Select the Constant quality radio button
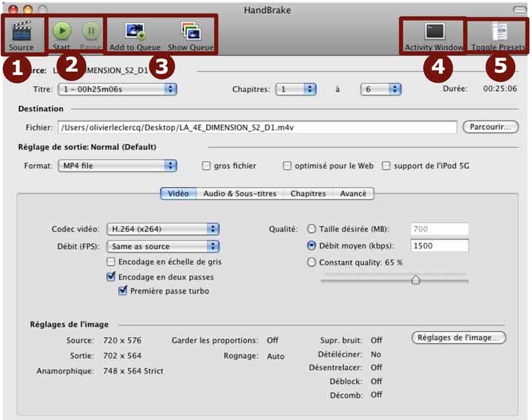This screenshot has width=532, height=420. coord(312,262)
